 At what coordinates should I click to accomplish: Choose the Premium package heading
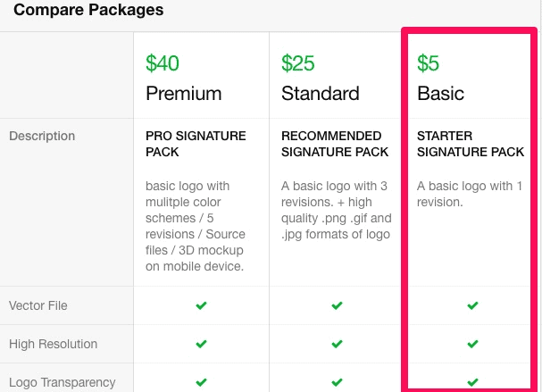coord(184,94)
